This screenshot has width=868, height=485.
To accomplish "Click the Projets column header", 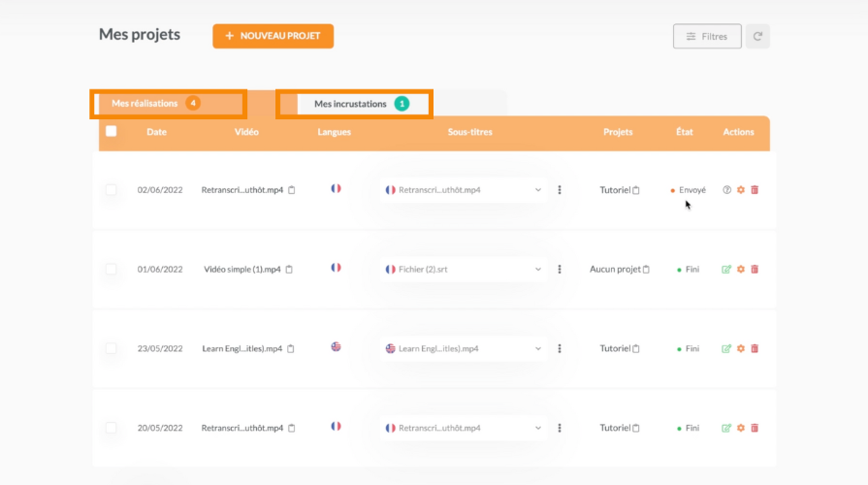I will click(x=618, y=132).
